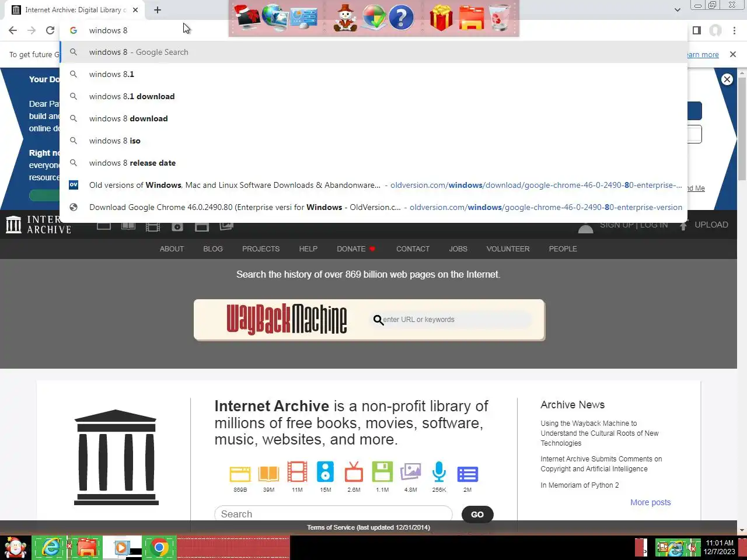Open the Chrome profile avatar
Image resolution: width=747 pixels, height=560 pixels.
[715, 30]
